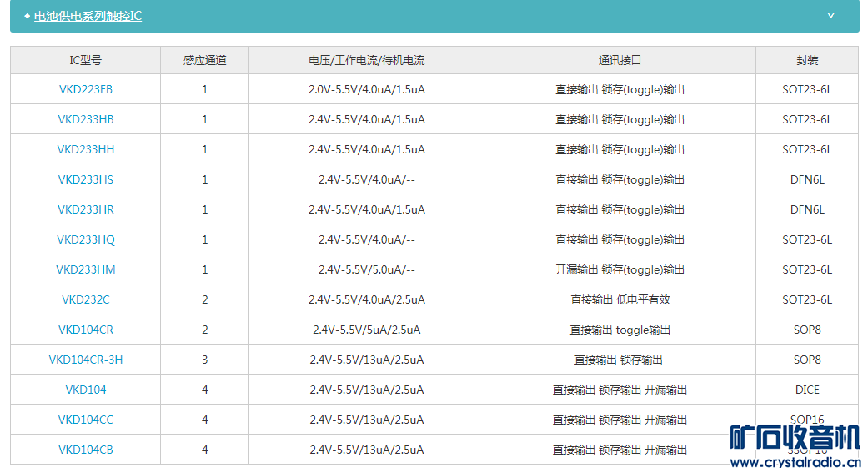868x473 pixels.
Task: Click the SOT23-6L package cell for VKD232C
Action: coord(807,299)
